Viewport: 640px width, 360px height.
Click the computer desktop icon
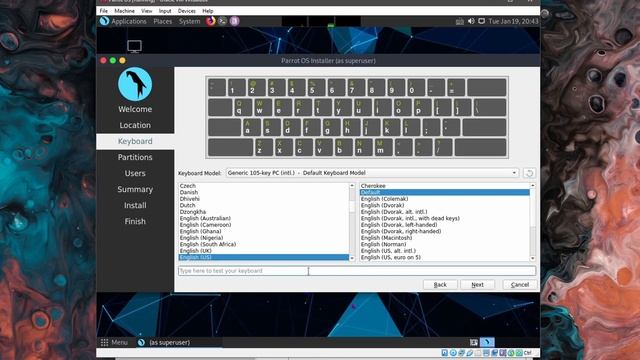coord(134,46)
